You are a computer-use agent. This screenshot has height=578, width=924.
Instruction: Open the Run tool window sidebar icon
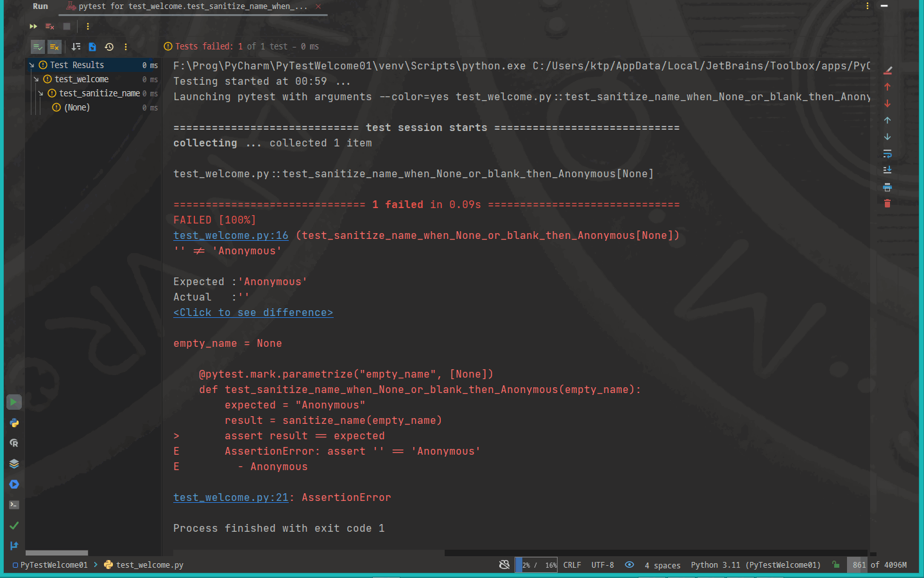(x=14, y=402)
